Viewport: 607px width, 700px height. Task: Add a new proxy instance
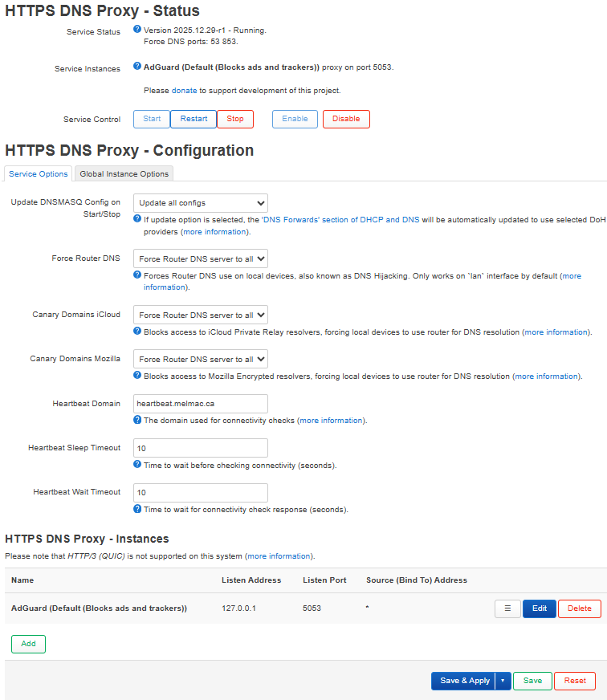coord(28,644)
